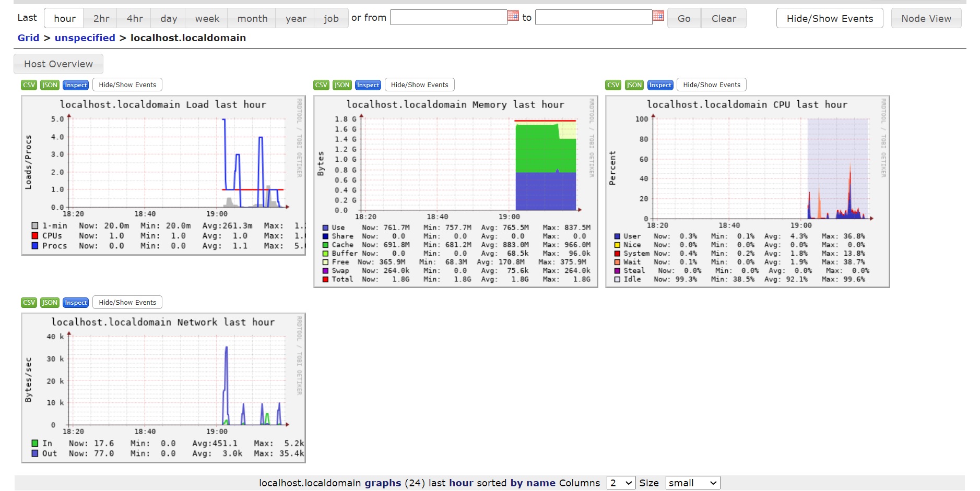This screenshot has width=980, height=491.
Task: Open the CPU last hour graph
Action: [x=748, y=191]
